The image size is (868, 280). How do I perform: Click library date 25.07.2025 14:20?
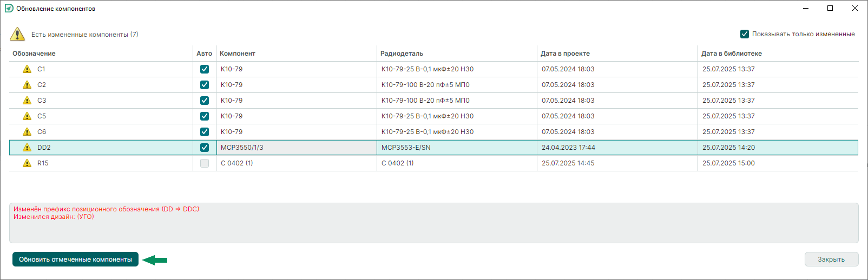point(778,148)
